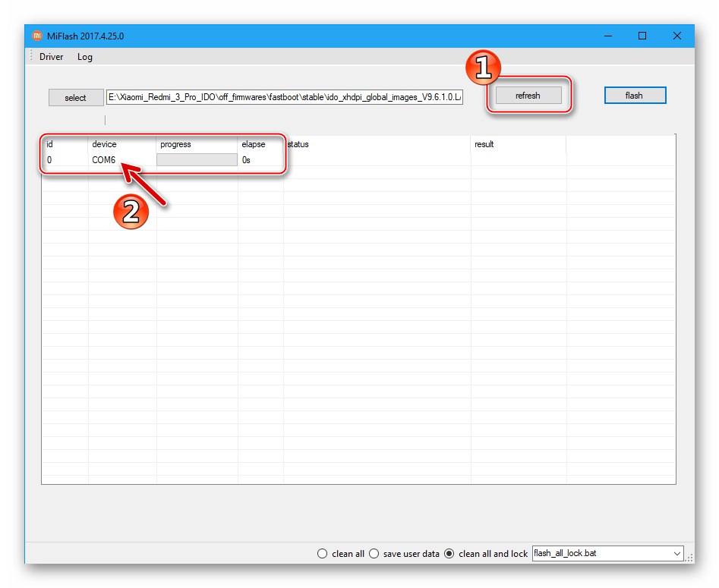This screenshot has height=588, width=719.
Task: Click the progress bar for device COM6
Action: (197, 159)
